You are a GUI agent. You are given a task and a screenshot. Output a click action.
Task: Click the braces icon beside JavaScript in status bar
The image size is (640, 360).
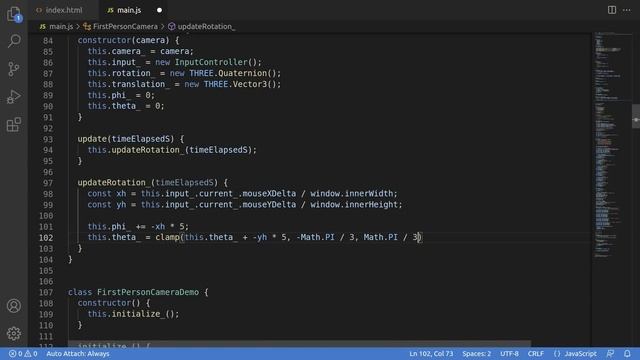[x=557, y=353]
